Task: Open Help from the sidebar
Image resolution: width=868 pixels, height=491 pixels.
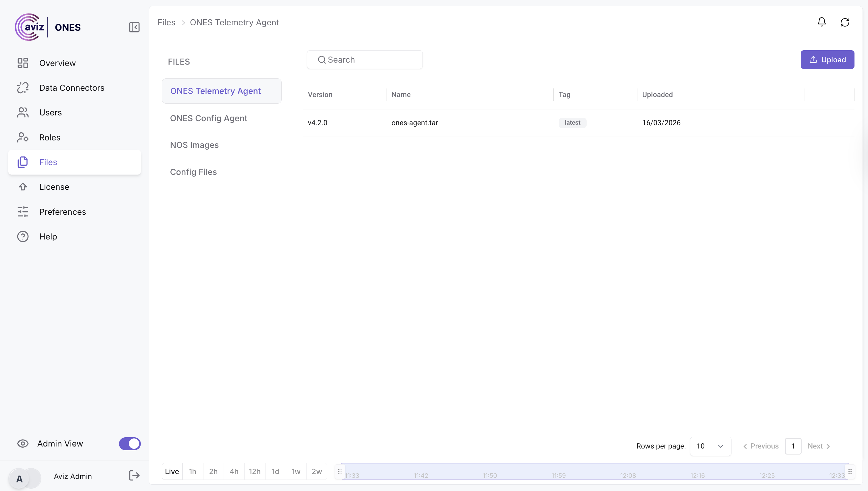Action: tap(48, 236)
